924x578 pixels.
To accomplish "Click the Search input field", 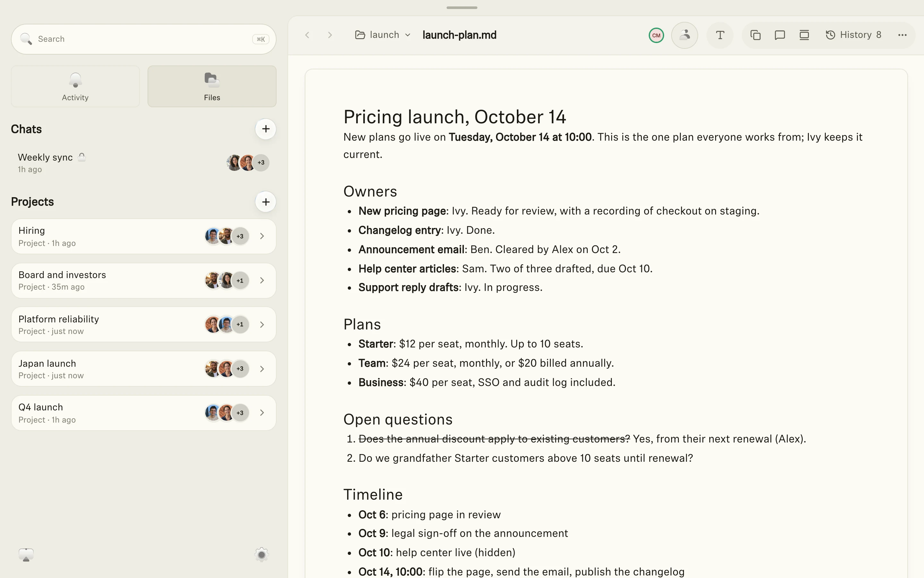I will [143, 39].
